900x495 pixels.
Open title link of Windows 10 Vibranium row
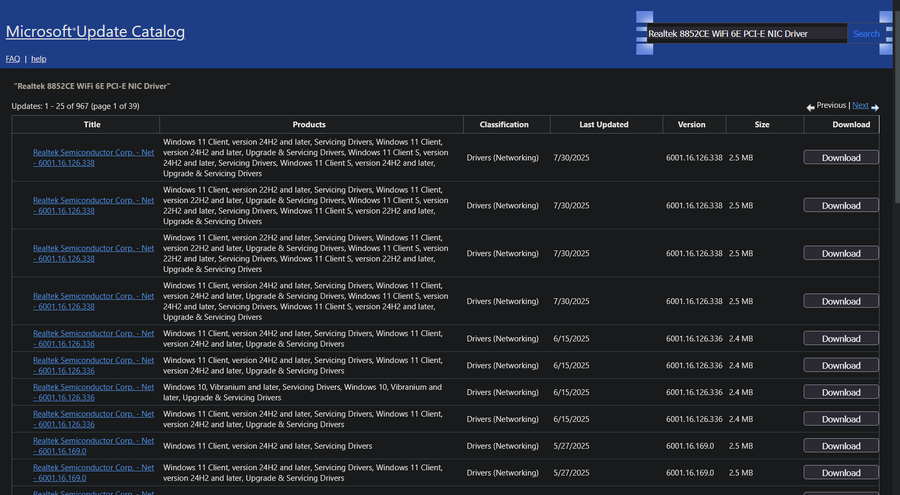pyautogui.click(x=94, y=392)
